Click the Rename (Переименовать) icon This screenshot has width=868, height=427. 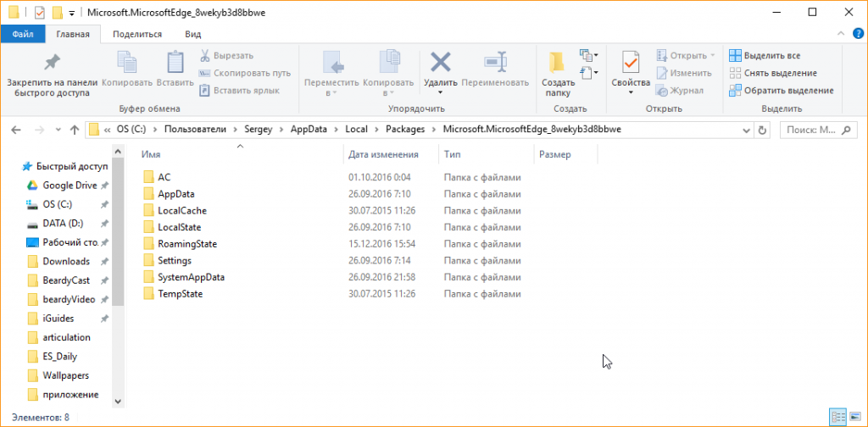[x=495, y=63]
